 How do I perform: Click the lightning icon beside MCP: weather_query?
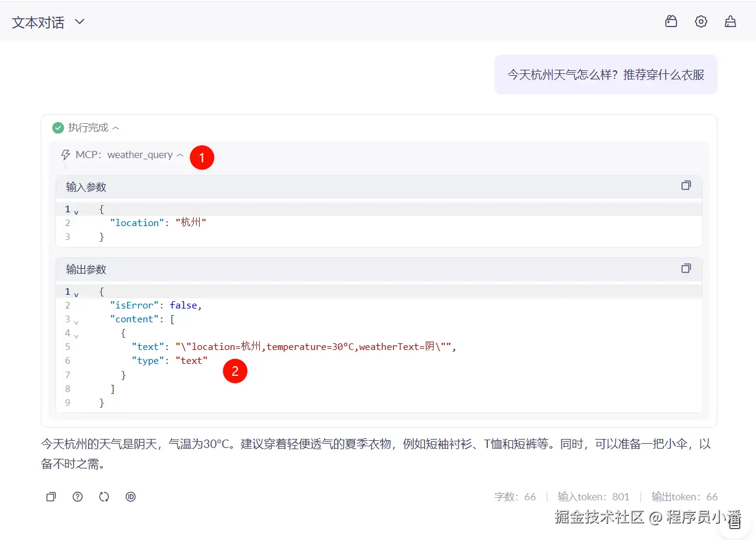(66, 155)
